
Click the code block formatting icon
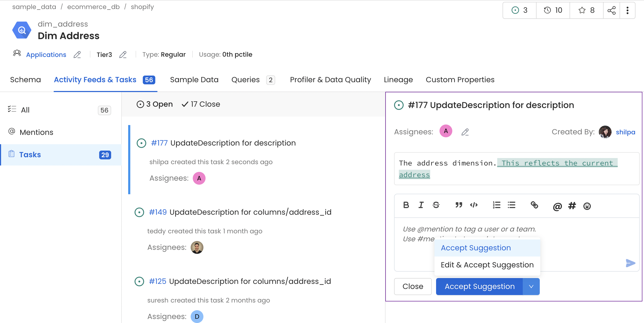point(474,205)
